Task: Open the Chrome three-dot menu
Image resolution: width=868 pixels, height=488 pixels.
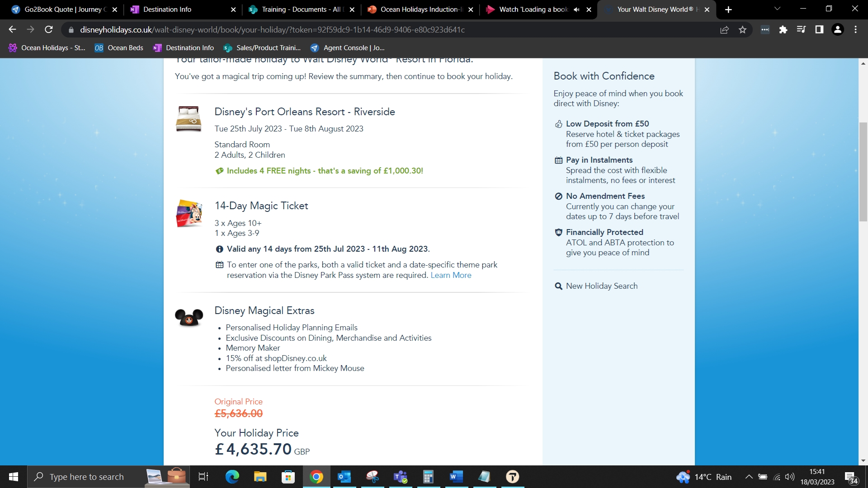Action: [x=856, y=30]
